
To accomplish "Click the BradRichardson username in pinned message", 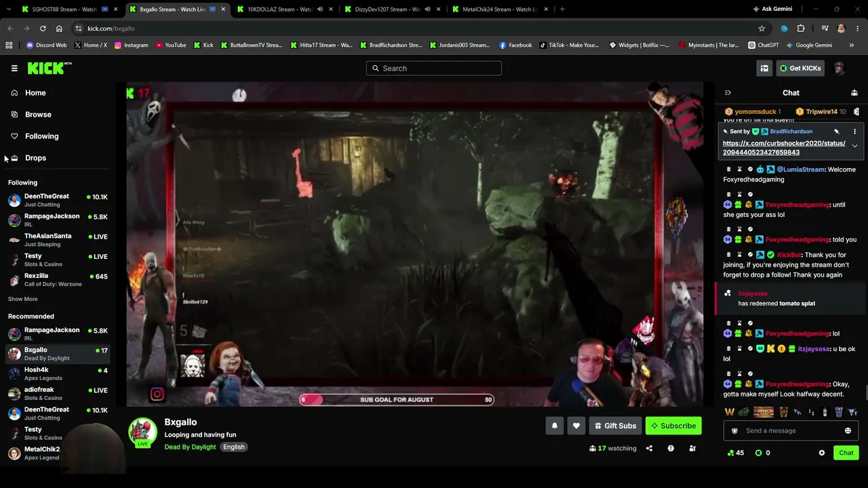I will click(791, 131).
